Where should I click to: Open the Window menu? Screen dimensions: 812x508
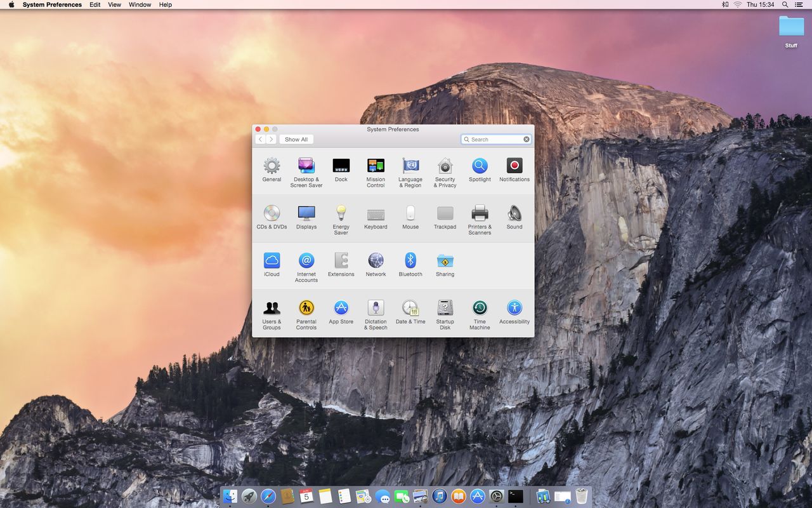[140, 4]
